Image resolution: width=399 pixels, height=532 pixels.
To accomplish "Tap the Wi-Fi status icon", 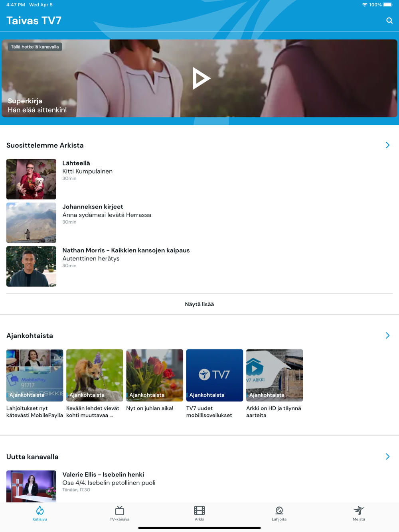I will 365,5.
